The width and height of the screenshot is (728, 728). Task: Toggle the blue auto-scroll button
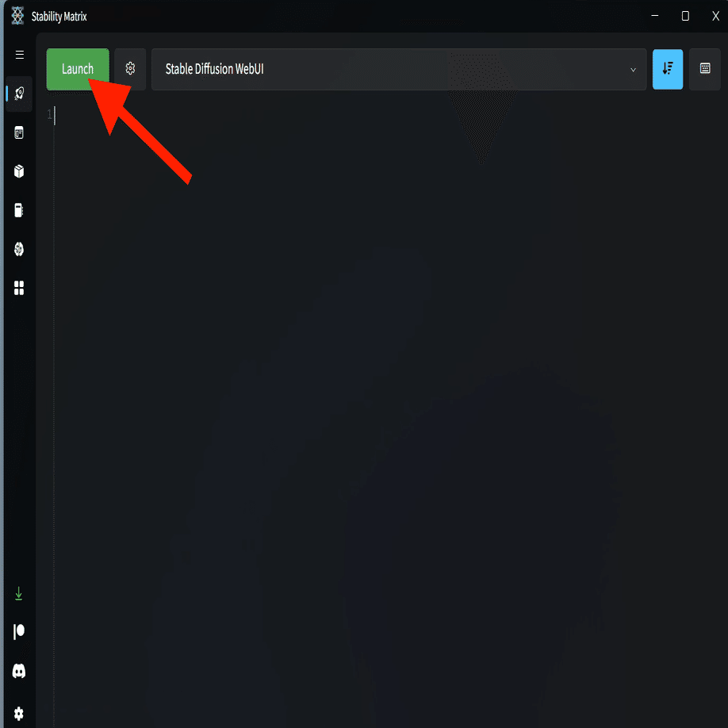(x=668, y=69)
